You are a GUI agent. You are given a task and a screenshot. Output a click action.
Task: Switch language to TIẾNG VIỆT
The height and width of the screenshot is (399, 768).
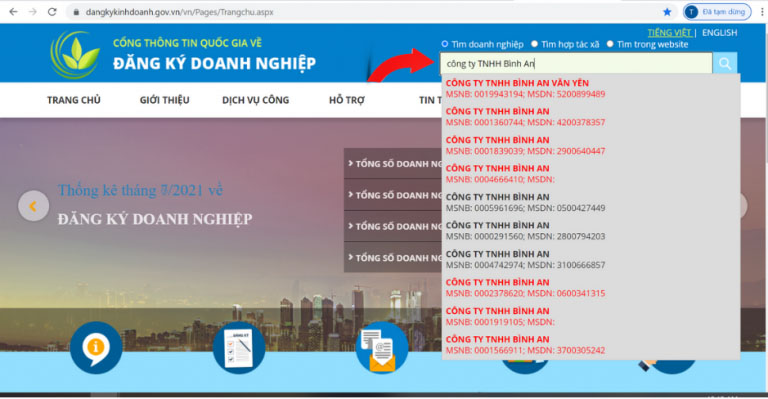pyautogui.click(x=670, y=33)
